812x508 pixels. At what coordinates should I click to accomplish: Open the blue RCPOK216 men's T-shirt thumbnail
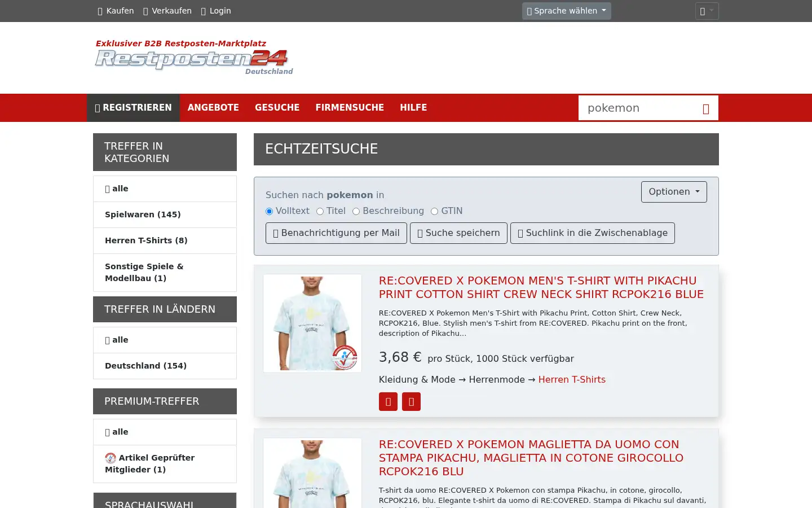(312, 323)
